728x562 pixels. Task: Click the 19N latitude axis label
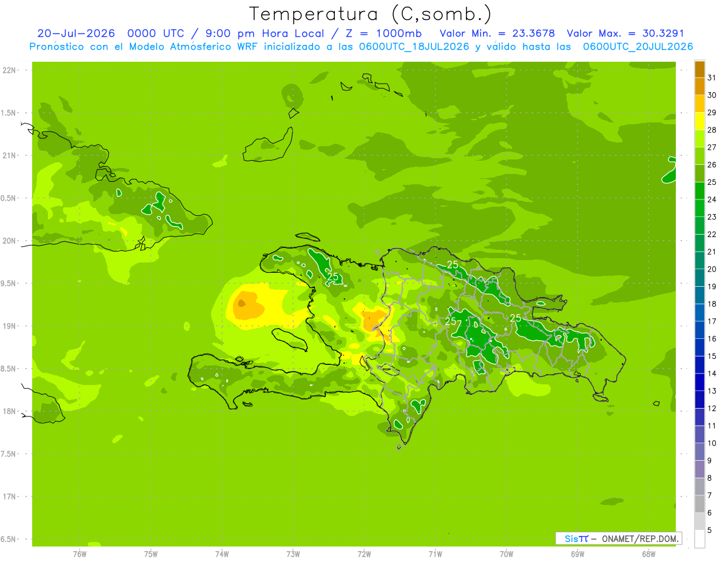(x=9, y=326)
